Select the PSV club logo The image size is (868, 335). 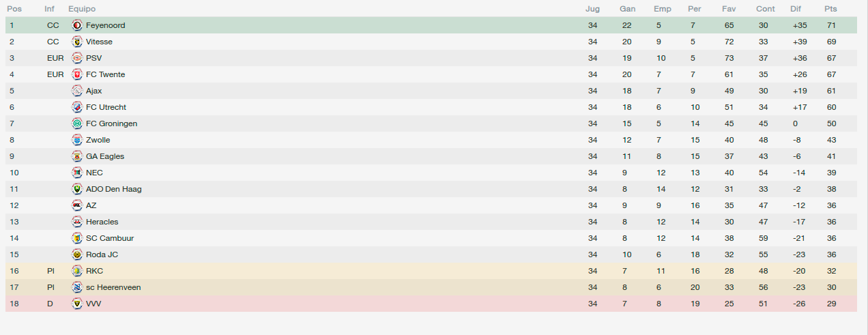pos(76,58)
